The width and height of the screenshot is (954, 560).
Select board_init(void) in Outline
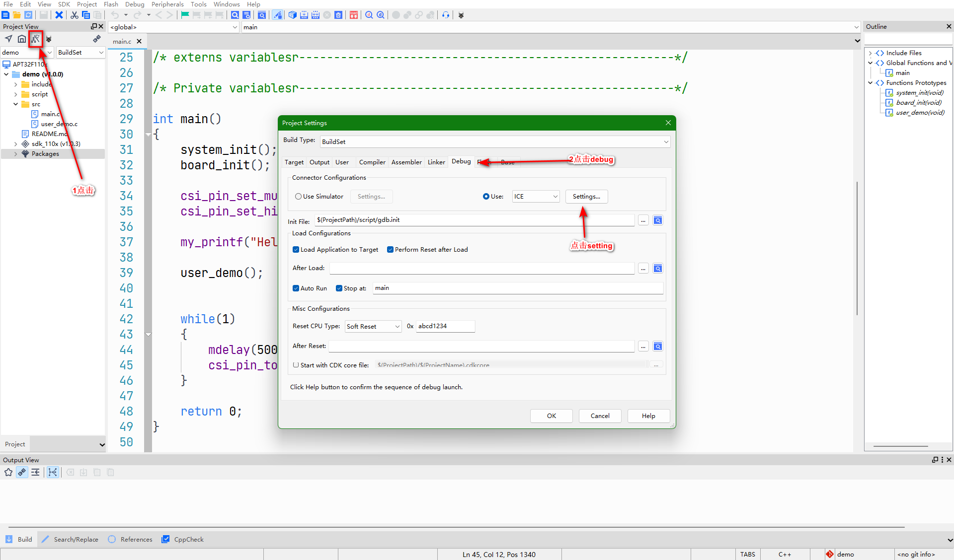click(919, 103)
